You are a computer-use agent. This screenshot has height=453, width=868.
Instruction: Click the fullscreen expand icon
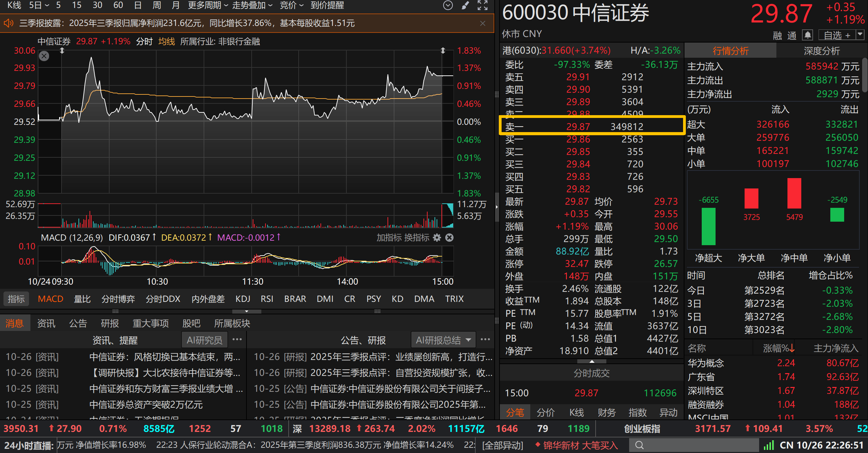click(483, 5)
